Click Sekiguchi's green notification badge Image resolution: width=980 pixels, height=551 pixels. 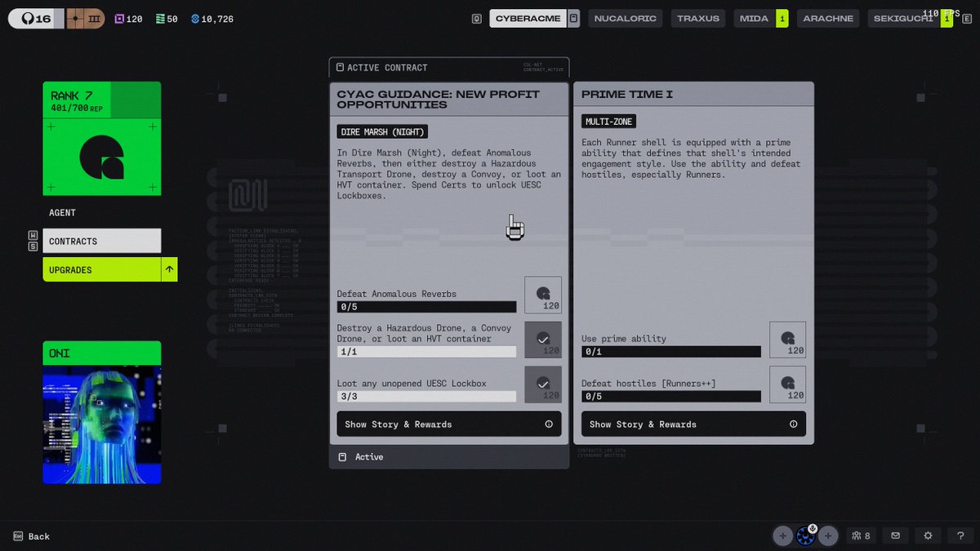click(947, 18)
